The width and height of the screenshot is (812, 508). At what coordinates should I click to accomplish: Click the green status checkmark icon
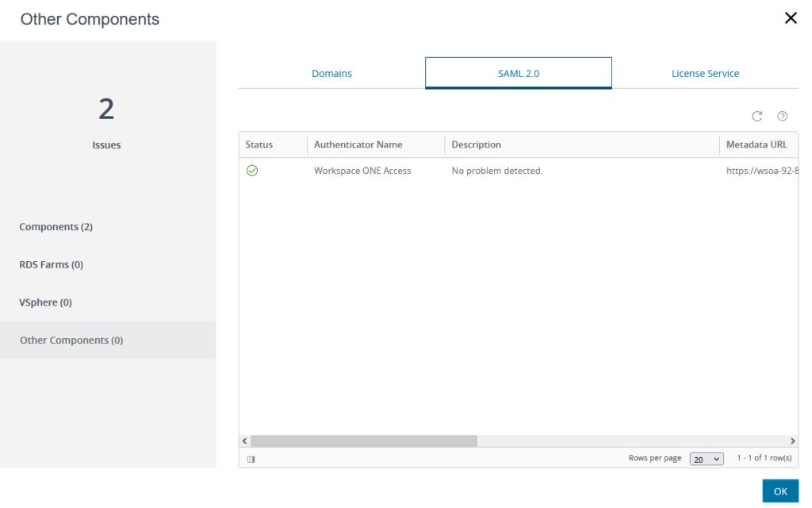click(252, 171)
